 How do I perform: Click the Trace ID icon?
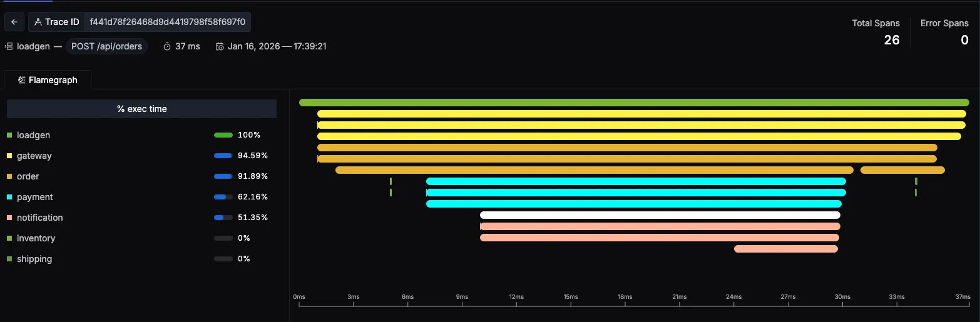point(38,22)
